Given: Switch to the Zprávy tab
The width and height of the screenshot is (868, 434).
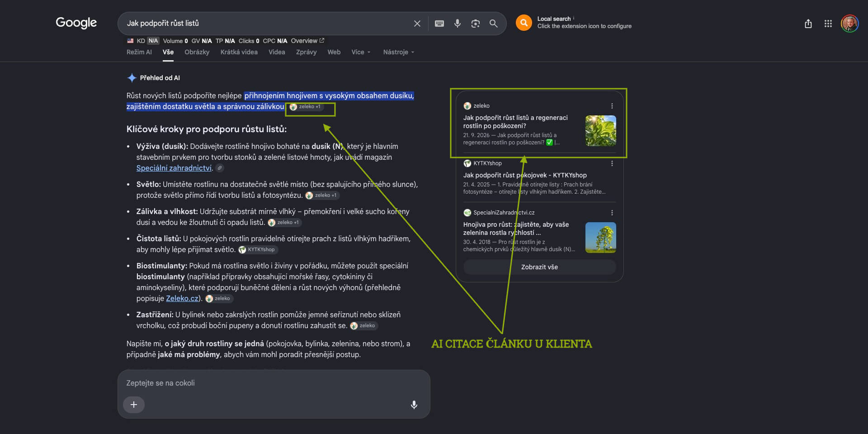Looking at the screenshot, I should pyautogui.click(x=306, y=52).
